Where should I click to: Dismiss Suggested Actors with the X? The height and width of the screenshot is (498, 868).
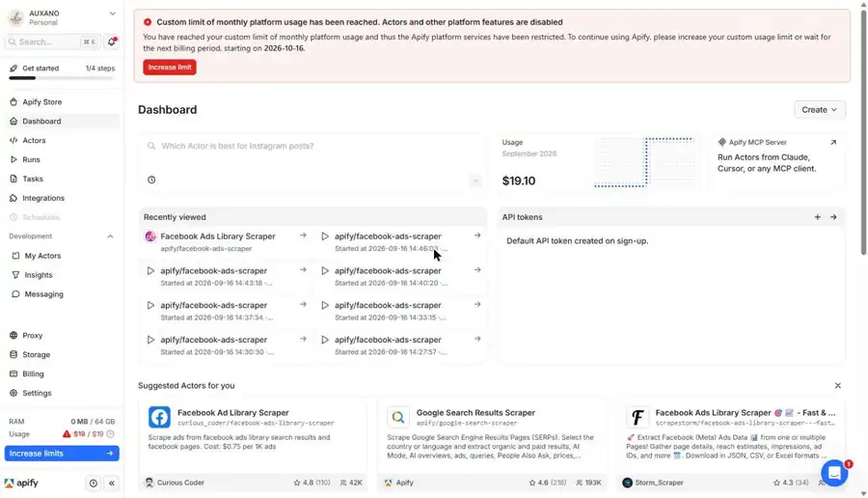coord(838,385)
